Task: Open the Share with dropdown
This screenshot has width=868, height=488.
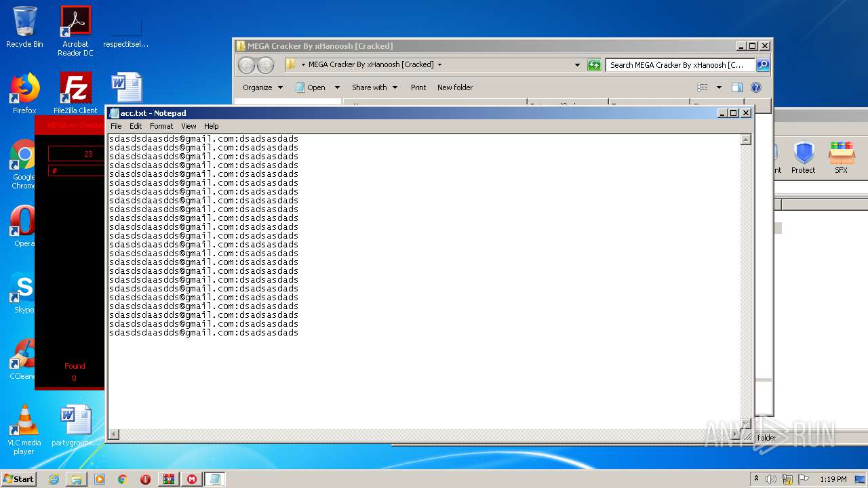Action: tap(374, 87)
